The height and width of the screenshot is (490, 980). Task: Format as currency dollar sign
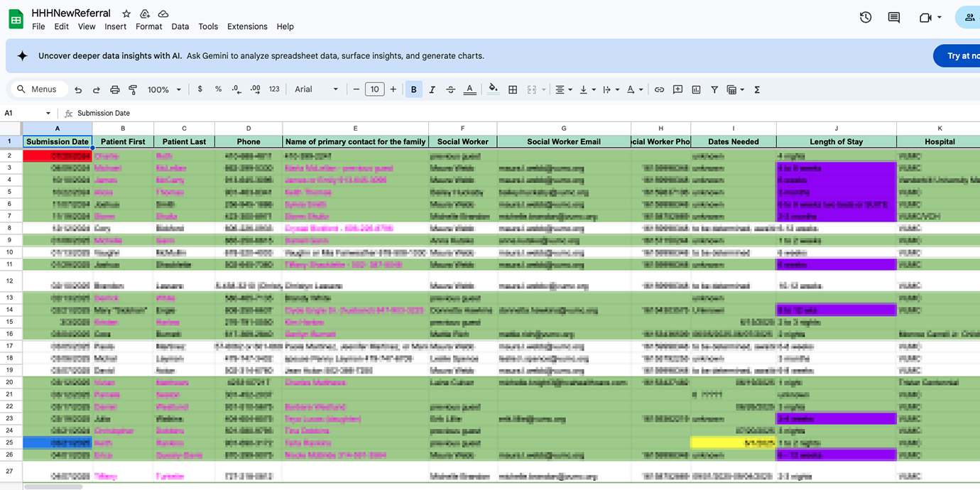tap(200, 89)
